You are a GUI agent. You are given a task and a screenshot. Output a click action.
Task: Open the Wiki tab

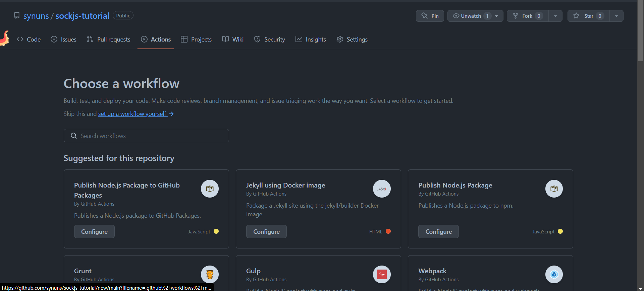[x=233, y=40]
